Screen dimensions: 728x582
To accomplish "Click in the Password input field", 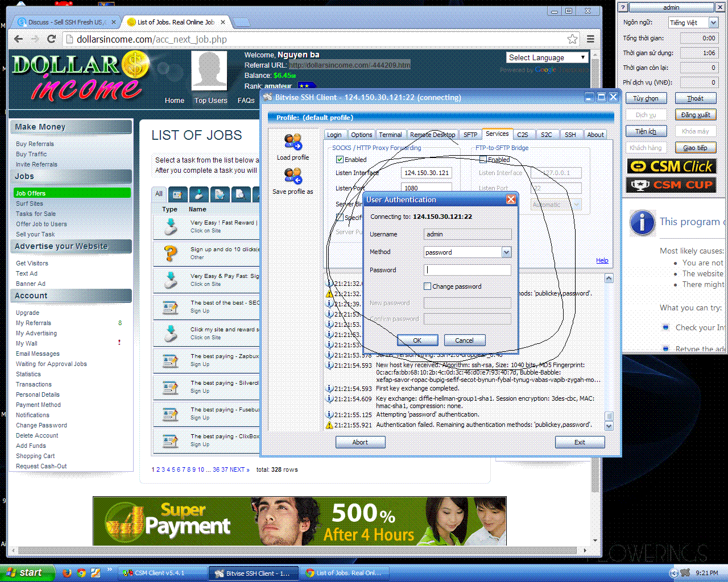I will pos(468,270).
